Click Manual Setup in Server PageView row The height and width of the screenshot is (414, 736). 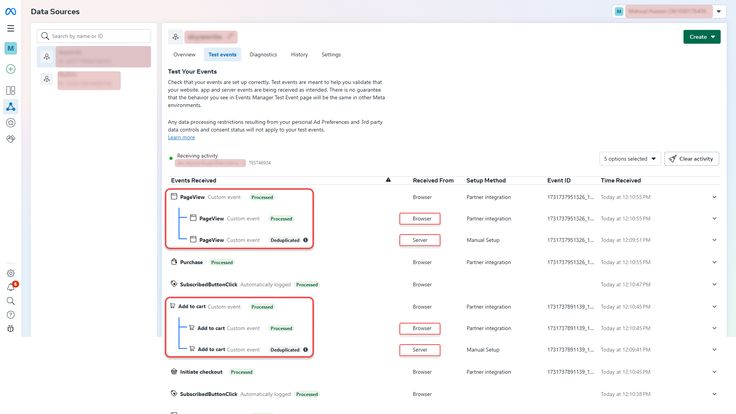[483, 240]
